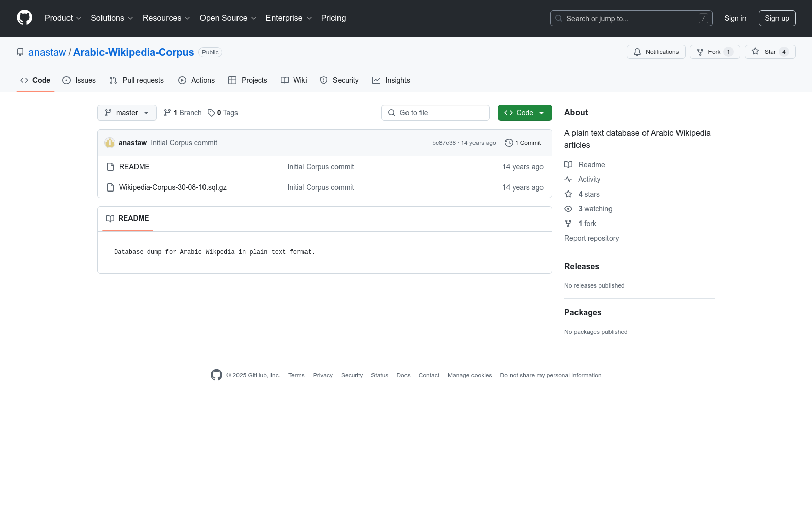Click the Report repository link
Screen dimensions: 812x508
click(x=592, y=238)
